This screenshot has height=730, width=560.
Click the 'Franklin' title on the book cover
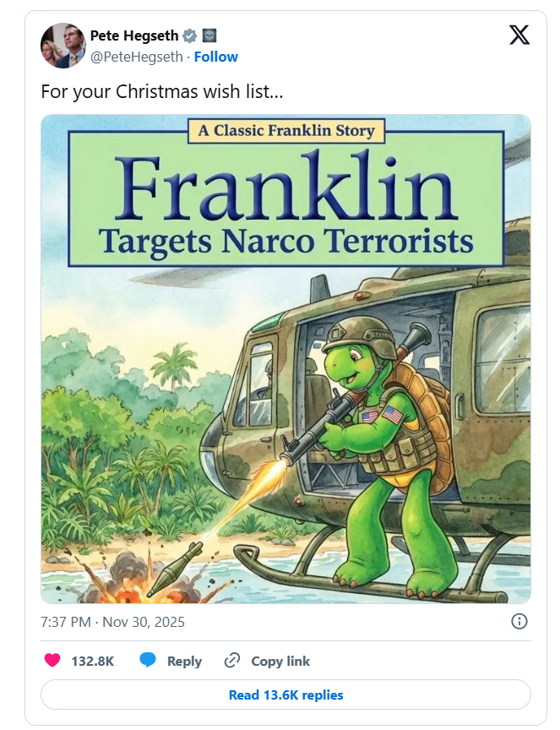coord(285,188)
